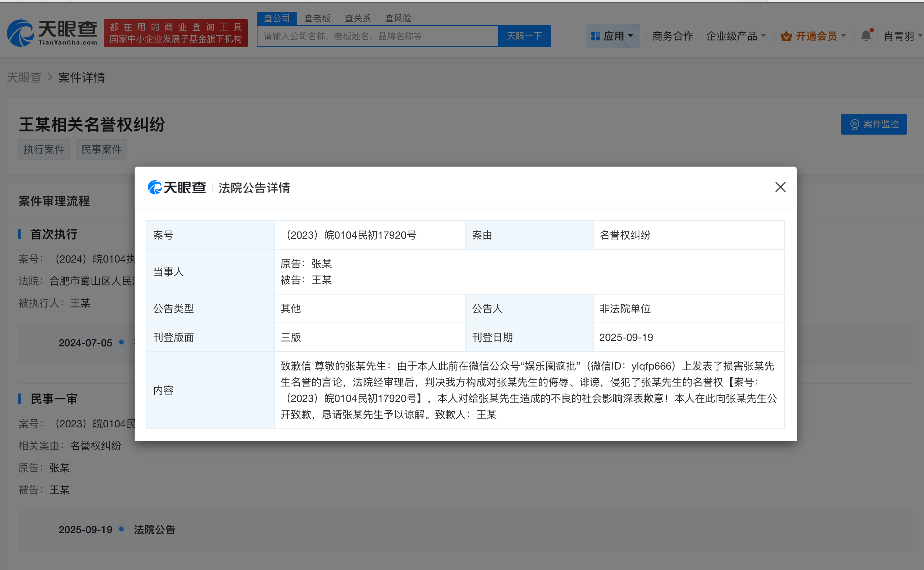Open the notification bell
The width and height of the screenshot is (924, 570).
[x=866, y=36]
